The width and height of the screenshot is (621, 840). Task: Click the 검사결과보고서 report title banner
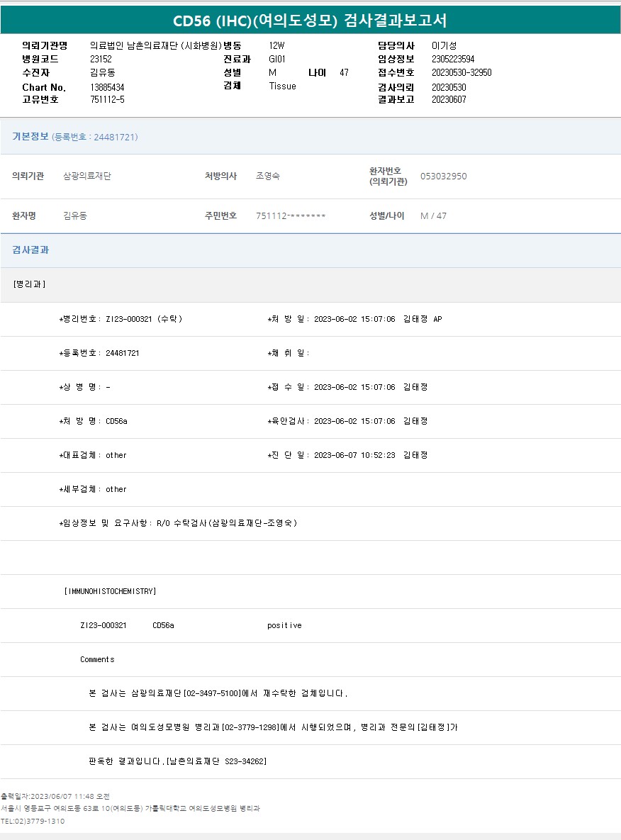[310, 20]
